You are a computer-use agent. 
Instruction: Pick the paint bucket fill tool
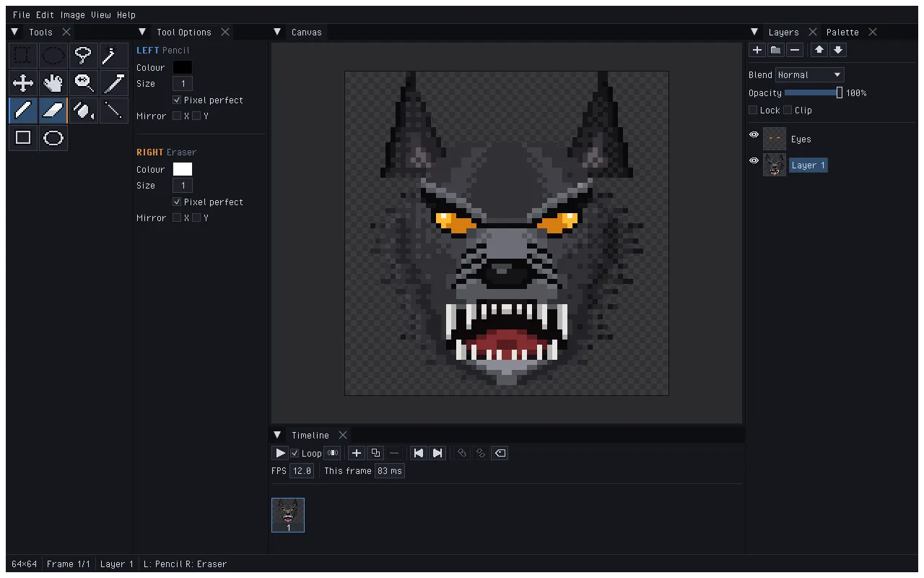(x=84, y=111)
